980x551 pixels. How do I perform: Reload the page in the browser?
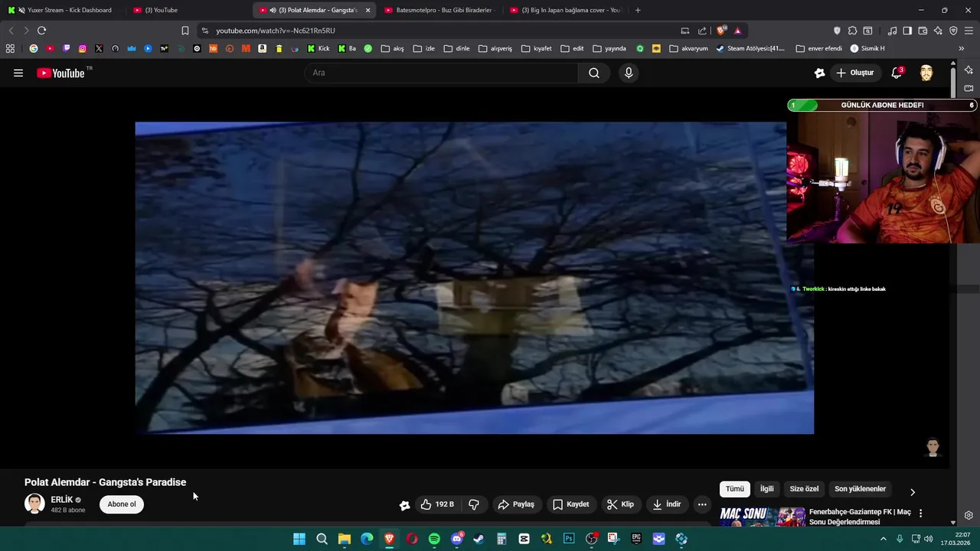coord(41,31)
